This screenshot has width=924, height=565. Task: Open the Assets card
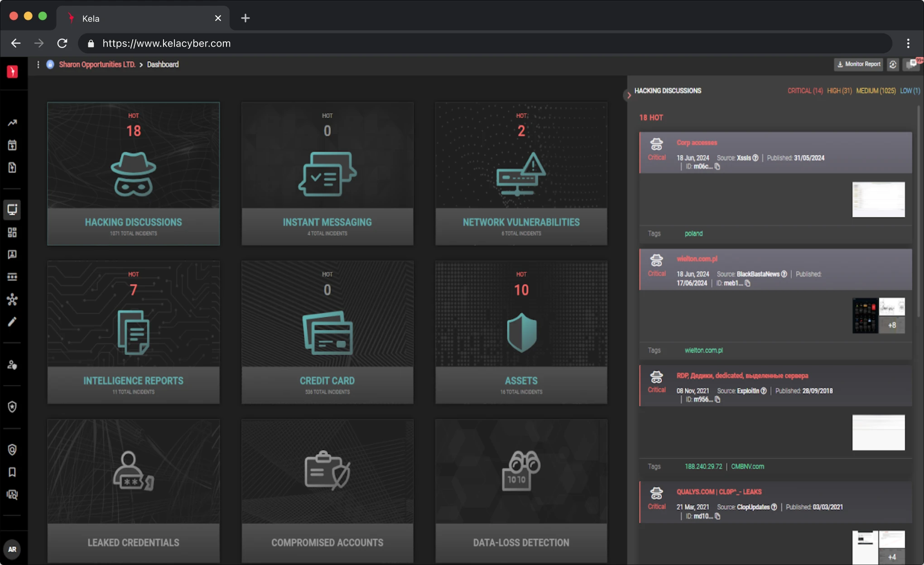pos(521,332)
